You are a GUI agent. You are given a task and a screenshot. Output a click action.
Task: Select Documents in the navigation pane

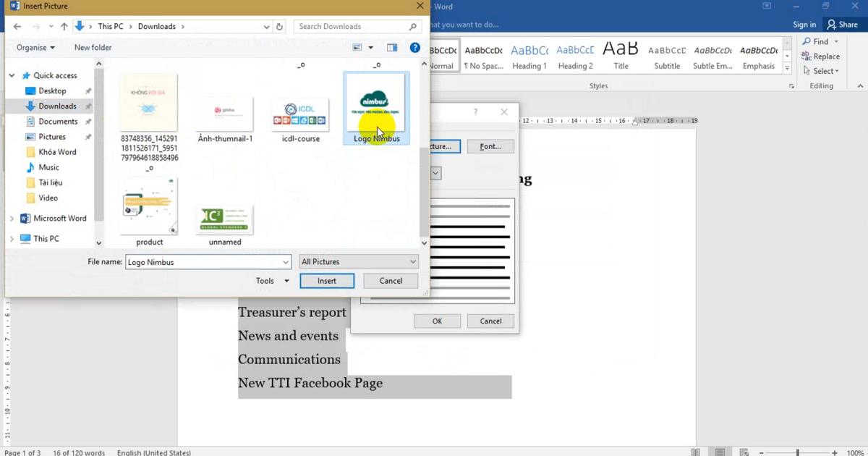click(x=58, y=122)
